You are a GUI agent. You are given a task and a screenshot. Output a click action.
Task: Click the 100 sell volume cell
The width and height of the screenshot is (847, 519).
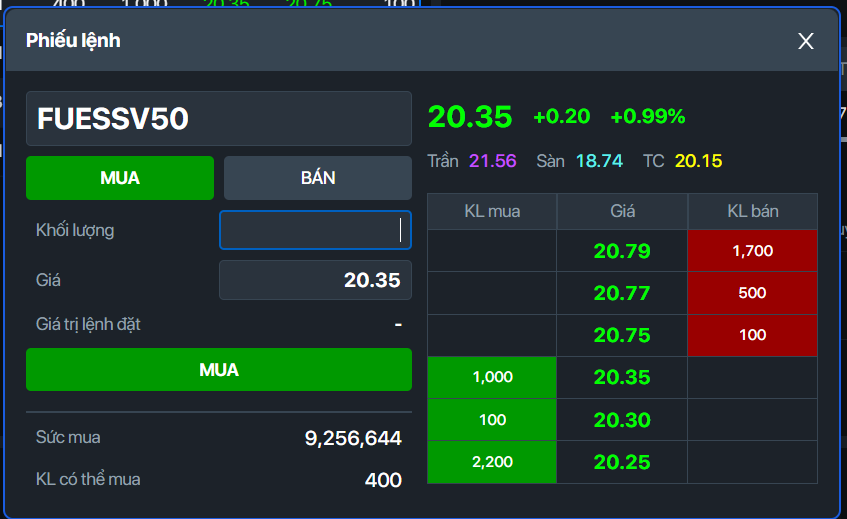point(752,335)
